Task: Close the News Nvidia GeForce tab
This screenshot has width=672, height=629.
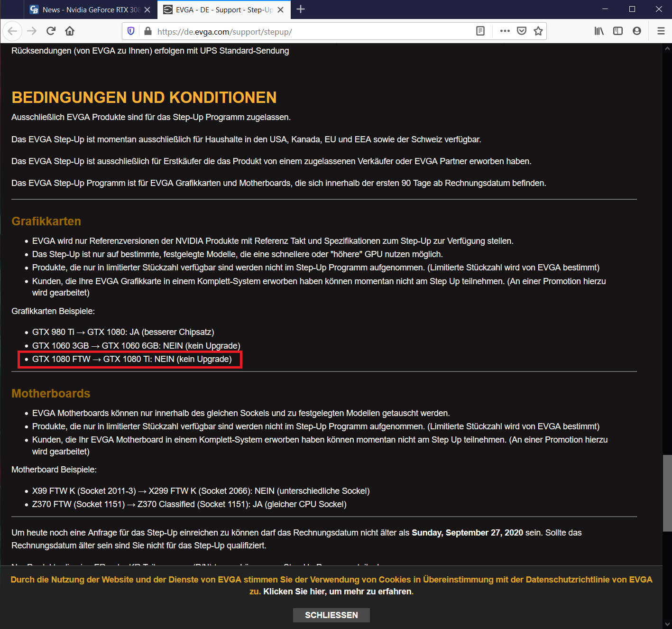Action: [147, 9]
